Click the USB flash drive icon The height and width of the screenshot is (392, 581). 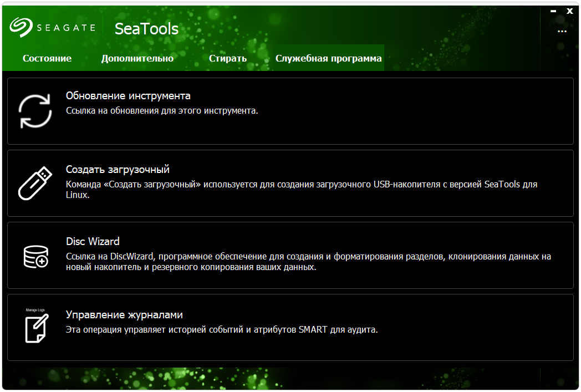35,183
